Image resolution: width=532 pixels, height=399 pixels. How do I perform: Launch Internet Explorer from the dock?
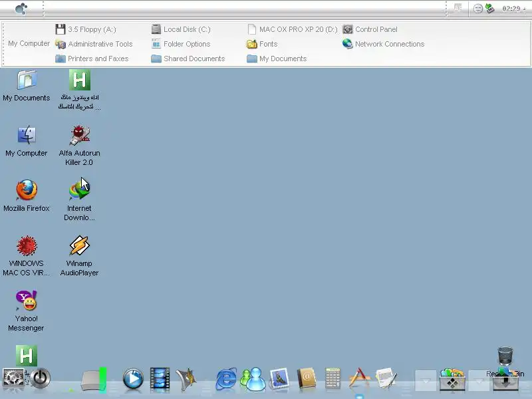tap(226, 378)
